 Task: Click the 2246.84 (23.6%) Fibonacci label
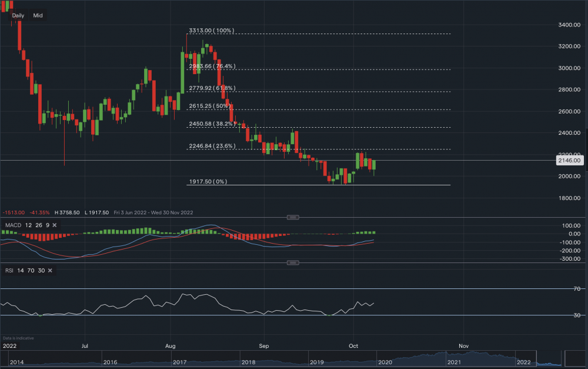212,146
